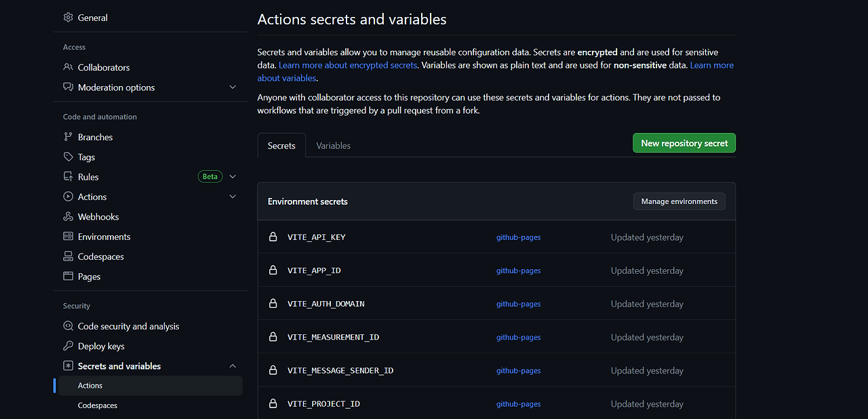Click Updated yesterday in VITE_API_KEY row
868x419 pixels.
(x=647, y=237)
